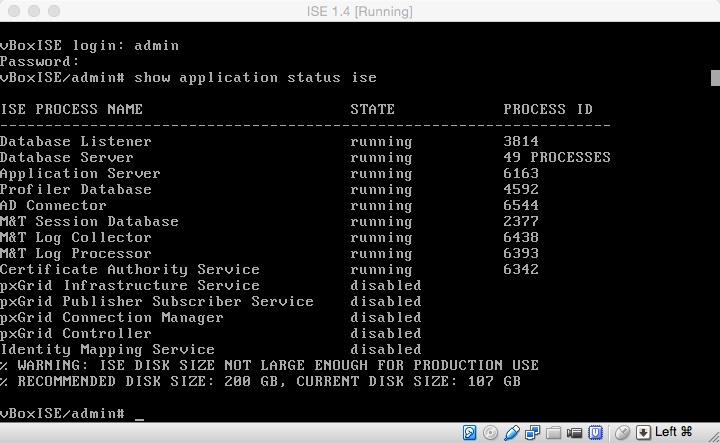Click the resize grip at window corner
Image resolution: width=720 pixels, height=443 pixels.
click(x=714, y=437)
